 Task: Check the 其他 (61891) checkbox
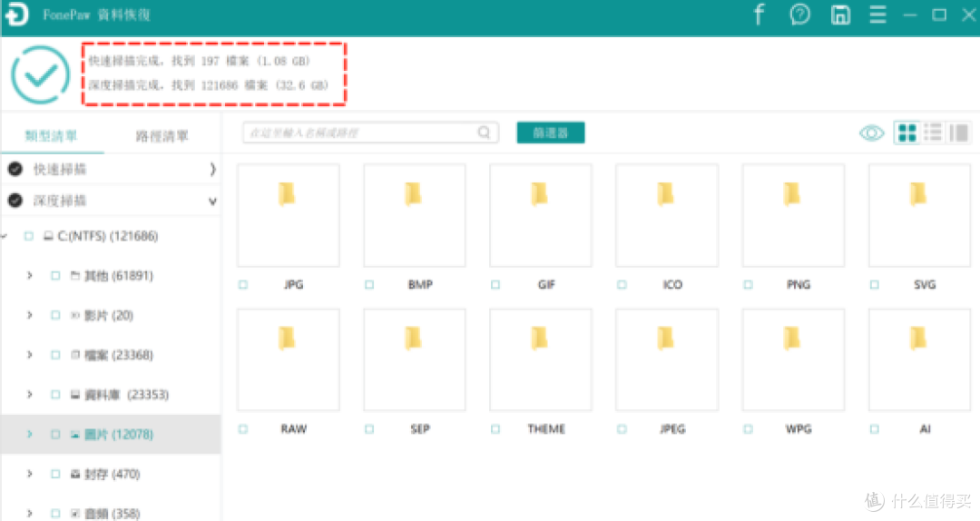click(55, 275)
